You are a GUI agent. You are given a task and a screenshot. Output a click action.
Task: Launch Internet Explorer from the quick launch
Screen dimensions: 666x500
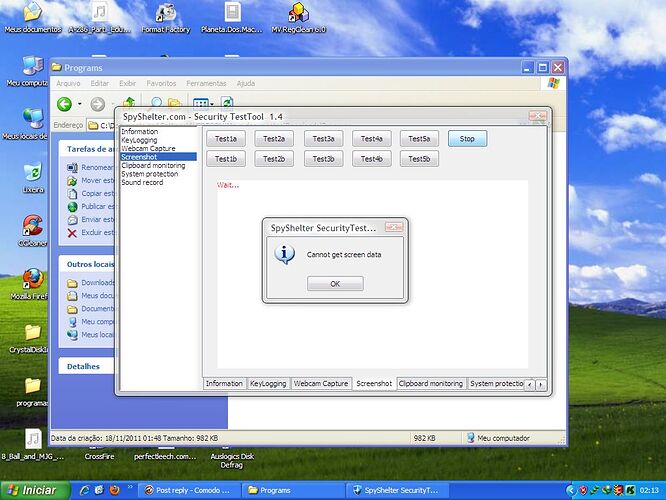(85, 490)
